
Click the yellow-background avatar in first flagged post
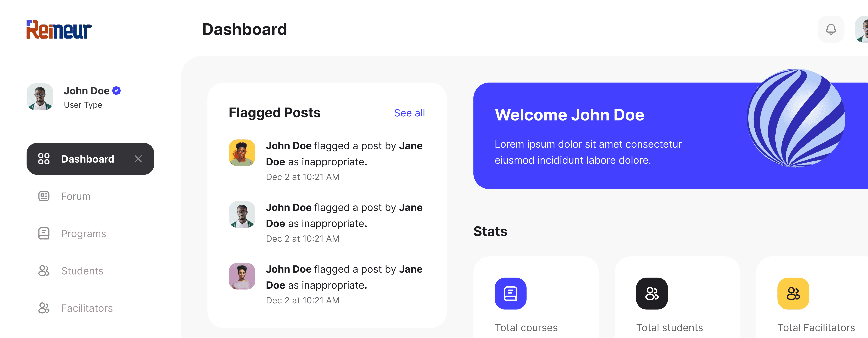pos(242,153)
